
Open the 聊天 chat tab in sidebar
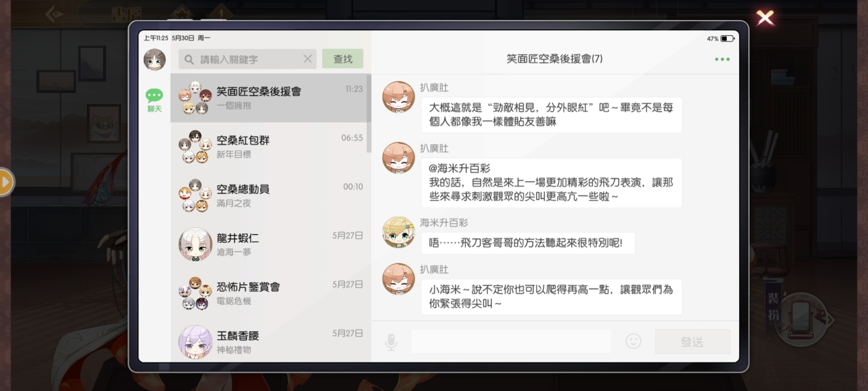pos(154,101)
